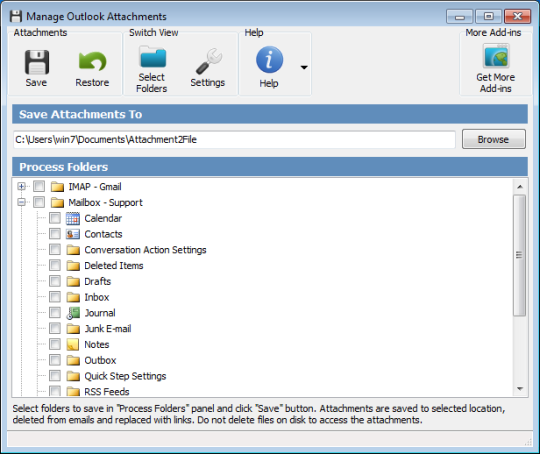Select the Contacts tree label

[103, 234]
